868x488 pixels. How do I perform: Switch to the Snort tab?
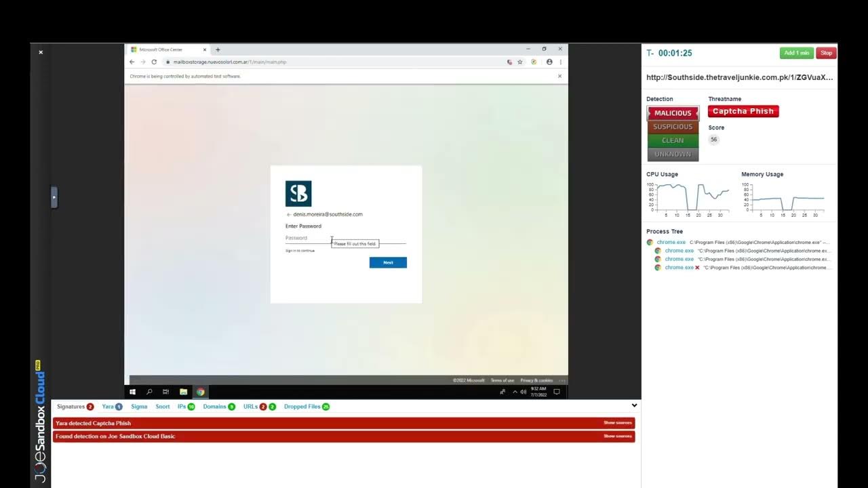[163, 407]
